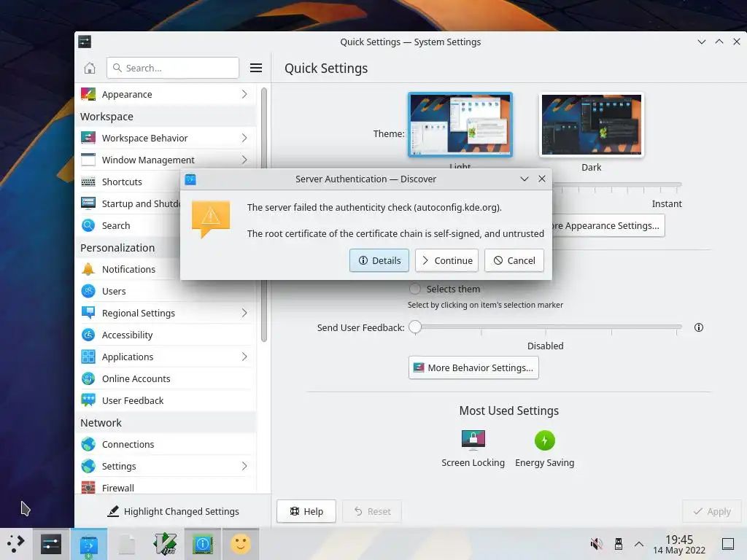The width and height of the screenshot is (747, 560).
Task: Click the Window Management icon
Action: click(x=88, y=160)
